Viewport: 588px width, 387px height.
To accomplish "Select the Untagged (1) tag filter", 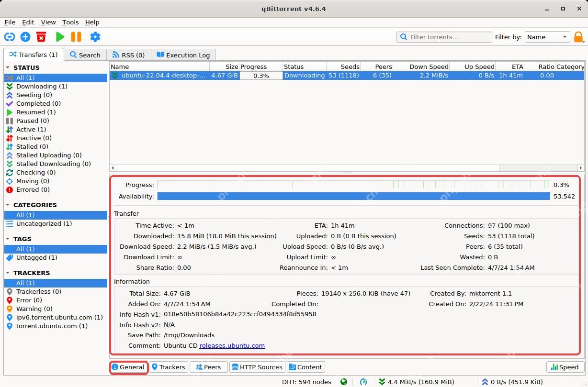I will (56, 257).
